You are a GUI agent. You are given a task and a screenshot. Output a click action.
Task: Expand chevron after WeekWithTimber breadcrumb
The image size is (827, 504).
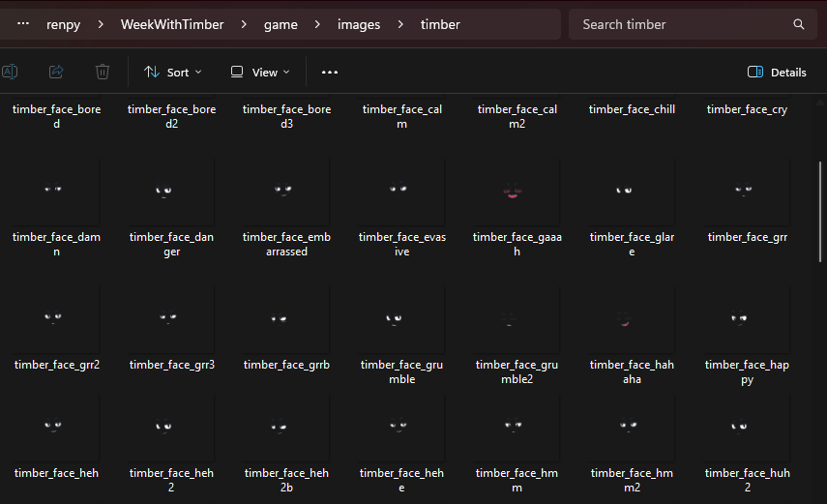[x=244, y=24]
